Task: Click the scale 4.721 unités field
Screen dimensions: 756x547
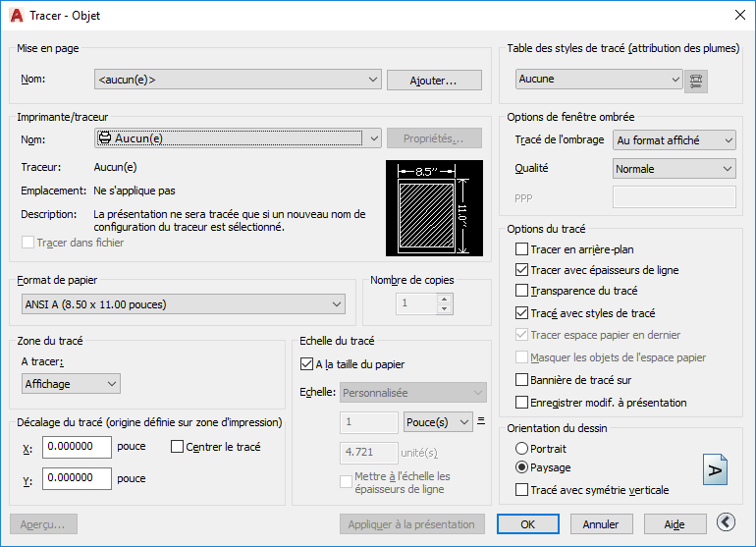Action: [x=369, y=453]
